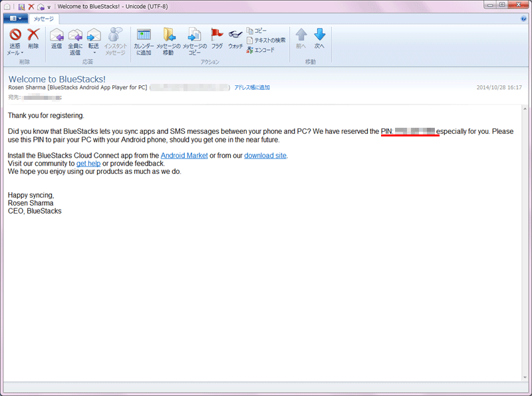
Task: Click the signature line CEO, BlueStacks
Action: [35, 211]
